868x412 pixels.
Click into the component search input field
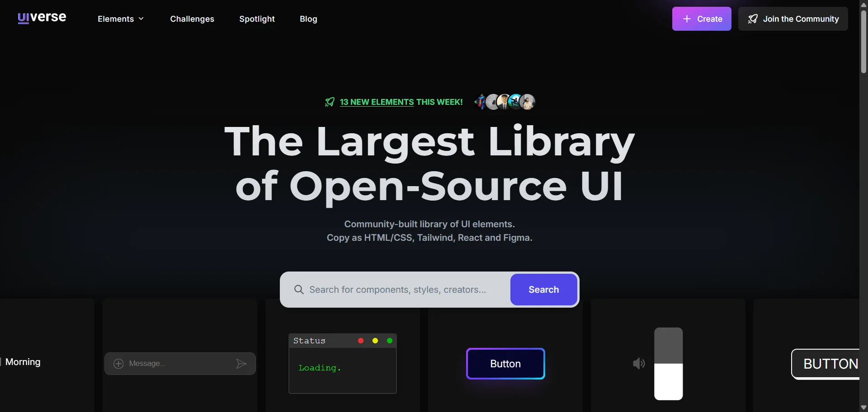[398, 290]
